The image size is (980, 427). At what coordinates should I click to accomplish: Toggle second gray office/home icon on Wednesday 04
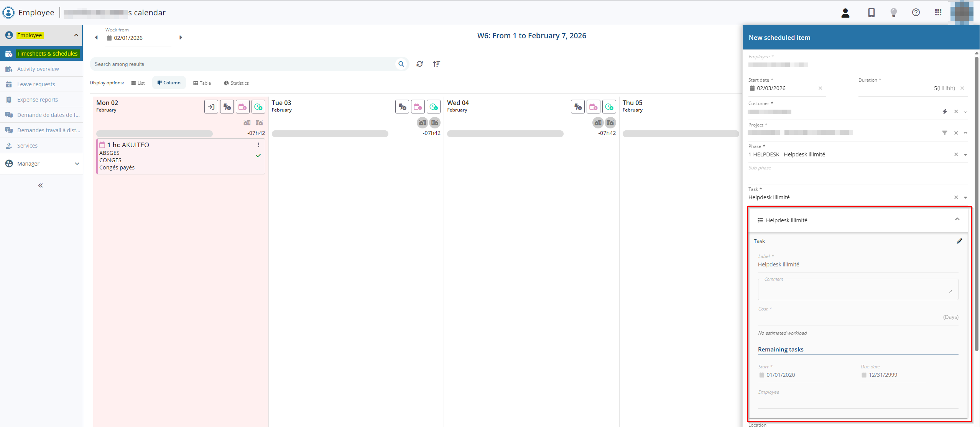tap(610, 123)
